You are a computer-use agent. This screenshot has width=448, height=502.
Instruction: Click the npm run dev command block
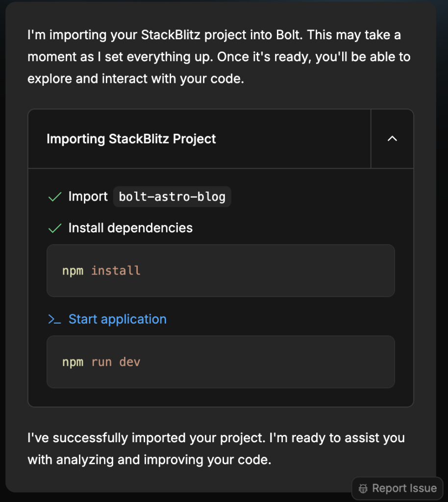(221, 362)
